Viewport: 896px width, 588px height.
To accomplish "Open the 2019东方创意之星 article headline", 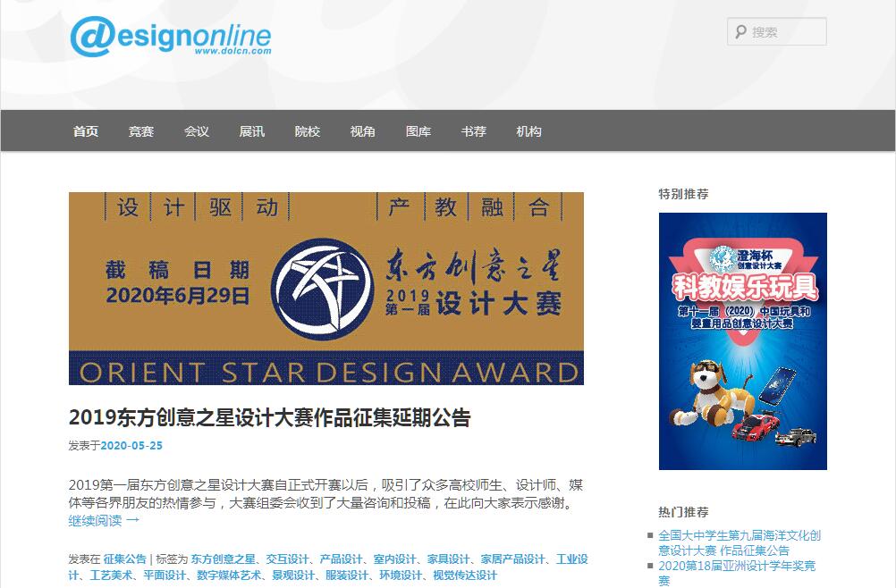I will click(x=269, y=417).
